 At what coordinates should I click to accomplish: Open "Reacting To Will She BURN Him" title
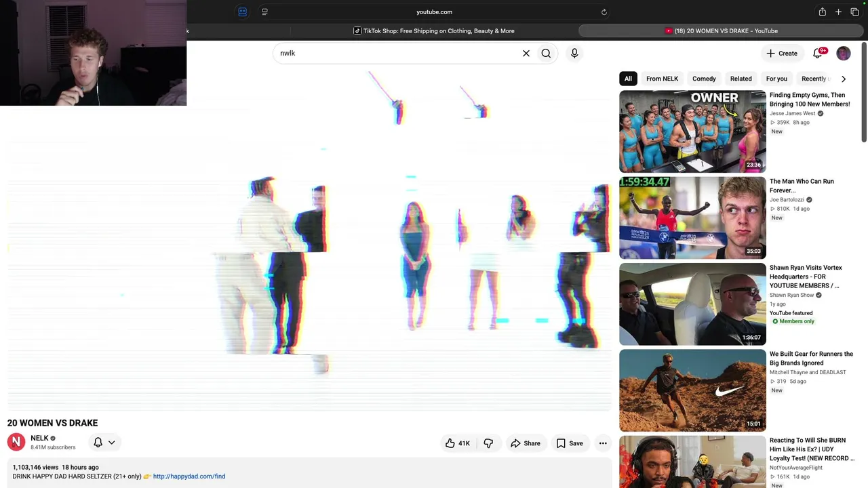pyautogui.click(x=812, y=449)
